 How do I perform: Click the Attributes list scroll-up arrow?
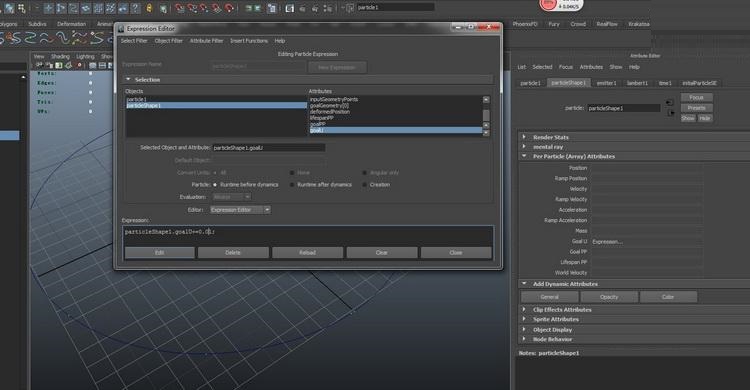coord(486,100)
